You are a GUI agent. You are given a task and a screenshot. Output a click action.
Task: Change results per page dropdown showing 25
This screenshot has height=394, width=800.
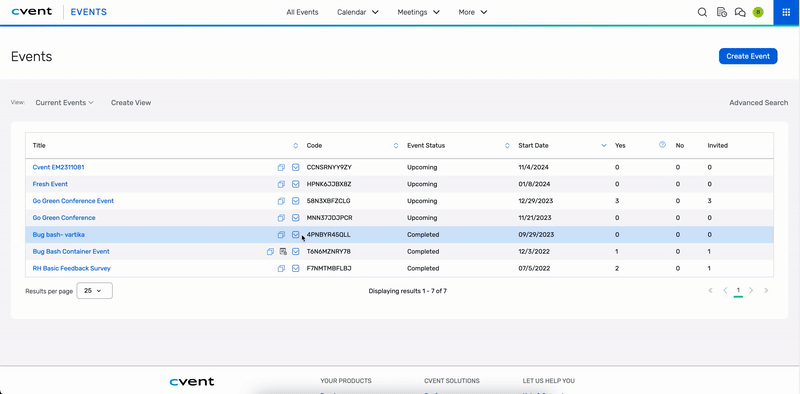pos(94,291)
